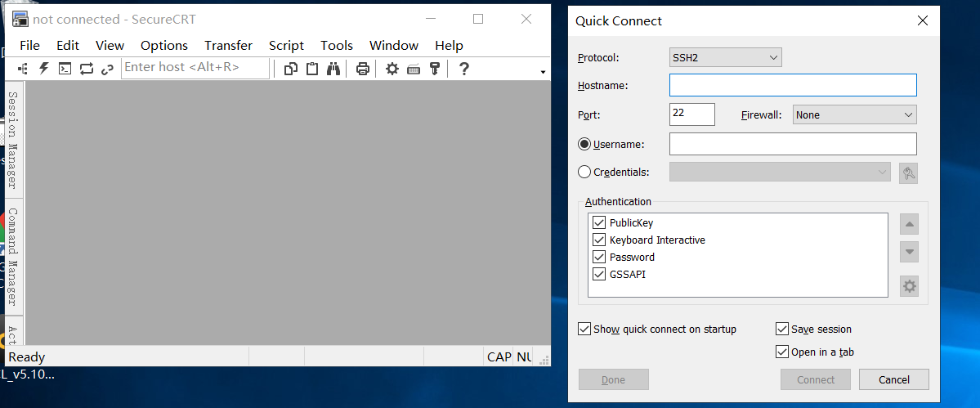Open the Options menu
This screenshot has height=408, width=980.
pyautogui.click(x=164, y=46)
